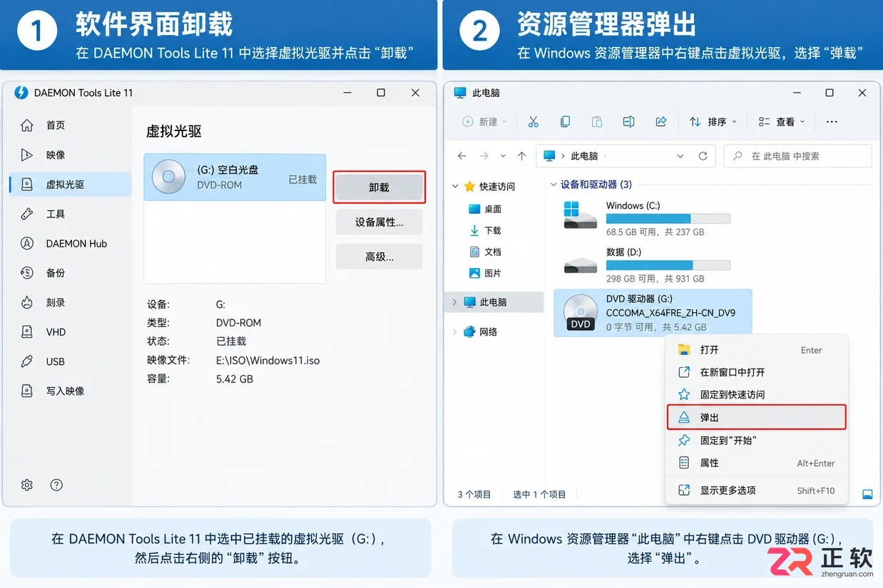Open 查看 (View) dropdown in Explorer
The image size is (883, 588).
click(x=781, y=122)
